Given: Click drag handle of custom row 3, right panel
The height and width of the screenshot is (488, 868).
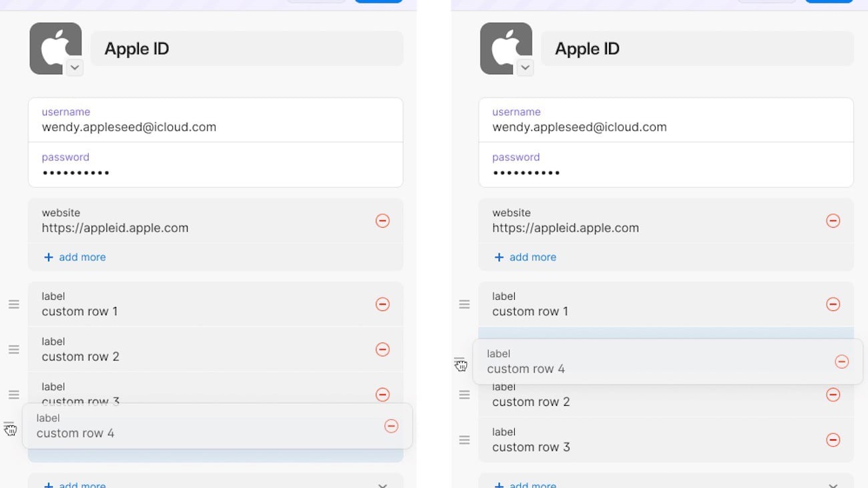Looking at the screenshot, I should pos(465,440).
